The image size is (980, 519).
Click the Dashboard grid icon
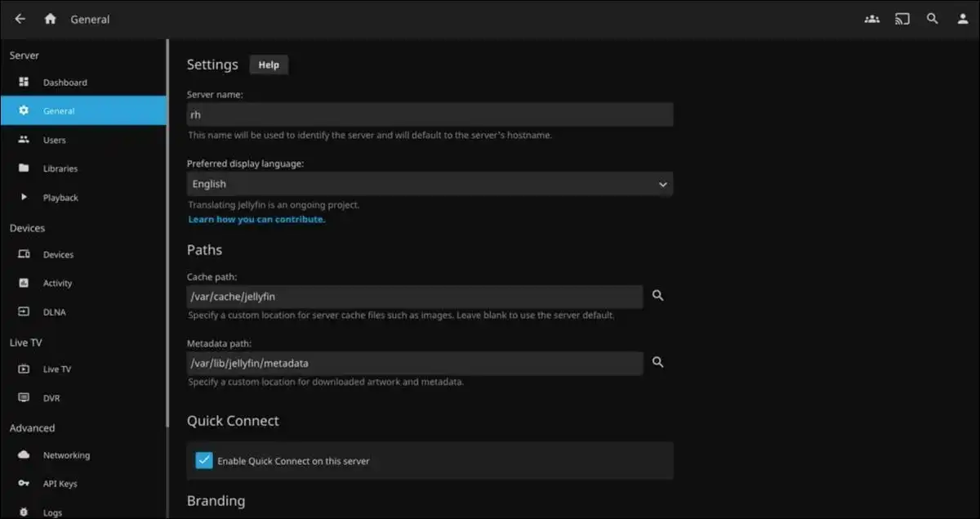click(24, 82)
